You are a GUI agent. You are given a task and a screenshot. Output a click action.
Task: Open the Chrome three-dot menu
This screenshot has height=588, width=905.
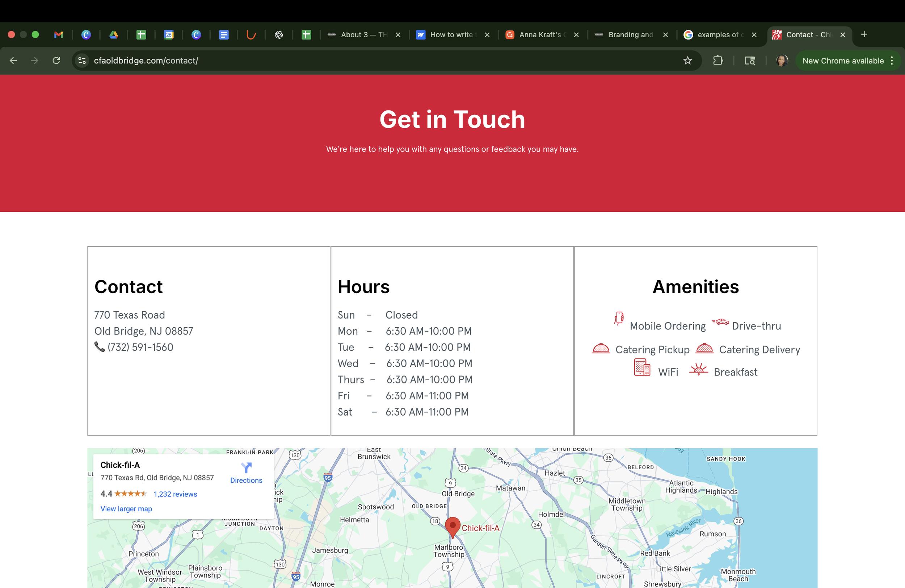892,60
